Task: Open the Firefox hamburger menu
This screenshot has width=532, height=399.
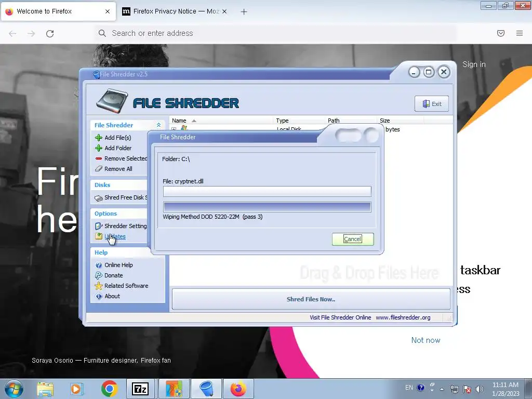Action: tap(520, 33)
